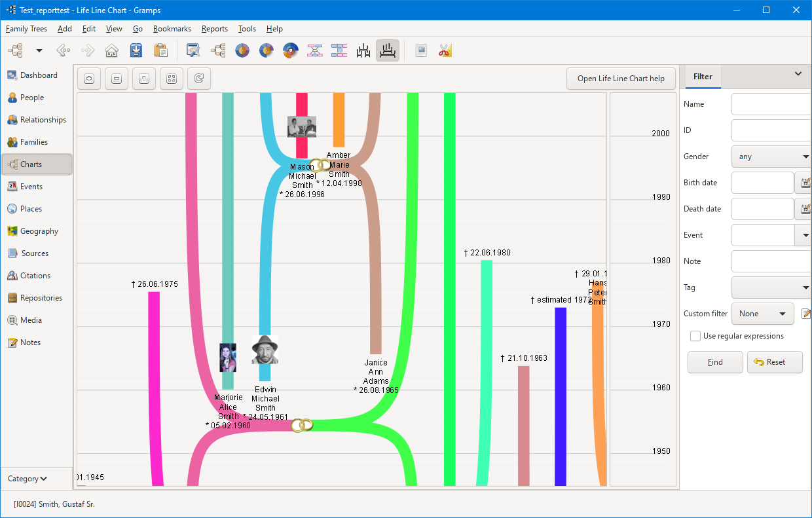The image size is (812, 518).
Task: Open the Bookmarks menu
Action: [x=172, y=29]
